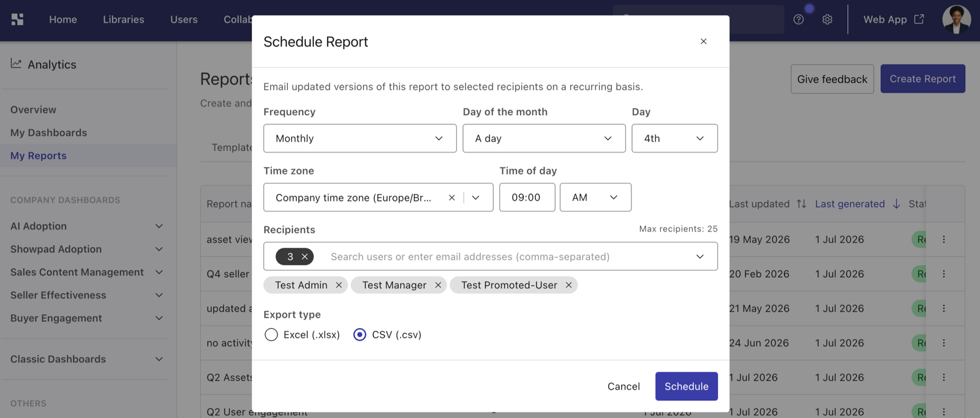
Task: Click the 24 Jun 2026 date cell
Action: click(759, 343)
